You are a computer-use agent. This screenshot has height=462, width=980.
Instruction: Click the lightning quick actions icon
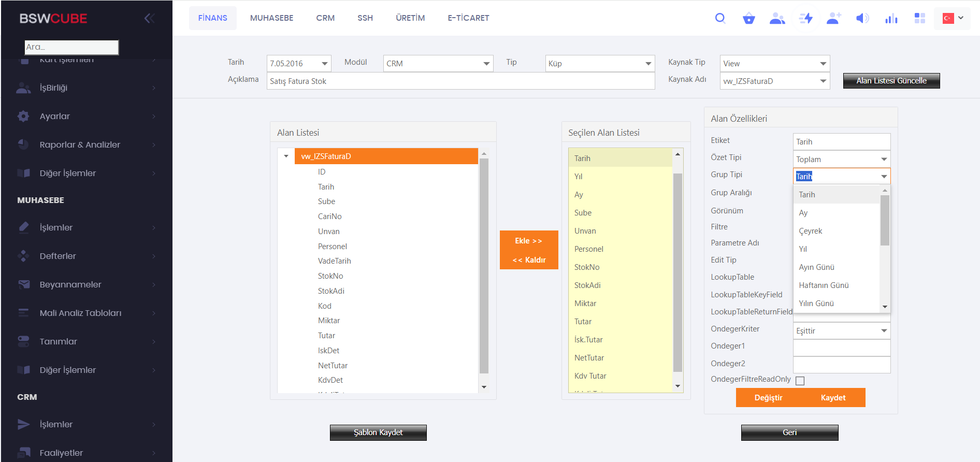tap(805, 19)
